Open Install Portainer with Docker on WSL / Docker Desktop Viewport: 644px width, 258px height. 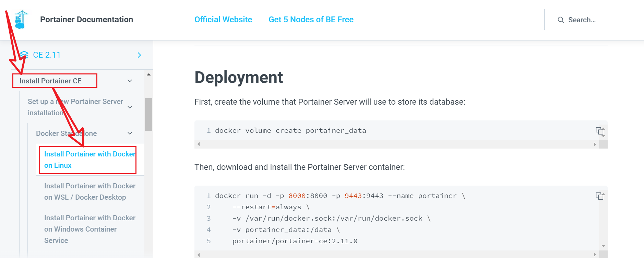(x=90, y=191)
